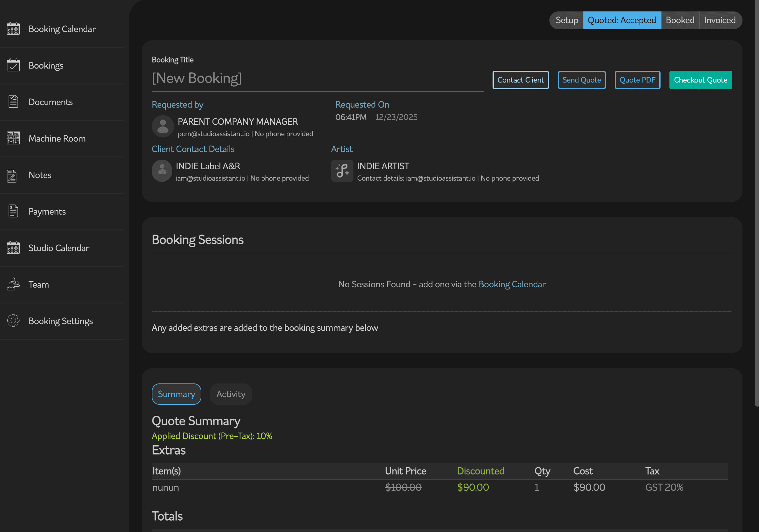Click the PARENT COMPANY MANAGER name

[238, 122]
